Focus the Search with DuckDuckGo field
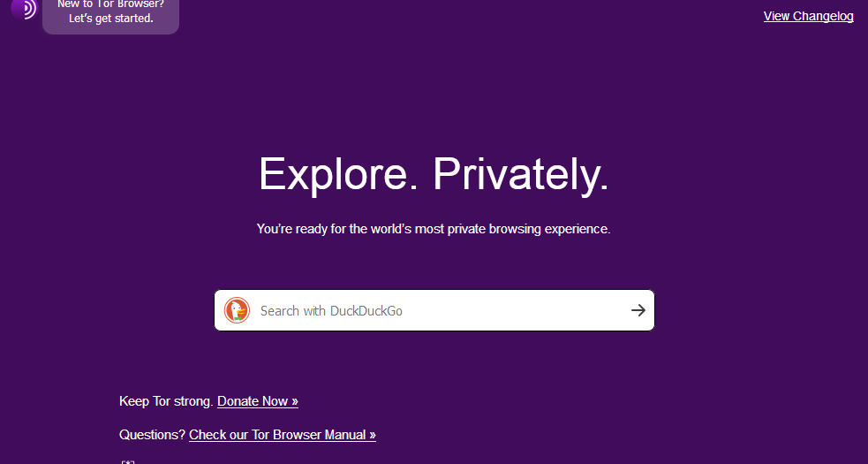Screen dimensions: 868x464 pos(434,310)
